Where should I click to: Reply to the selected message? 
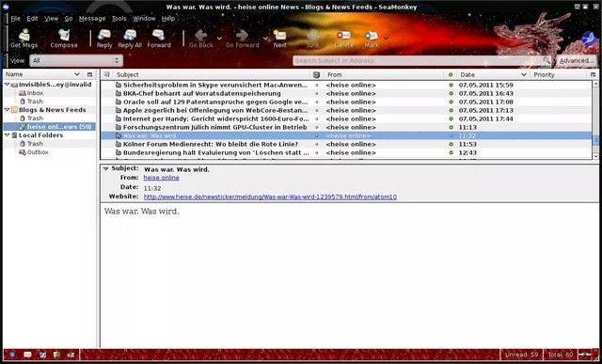tap(104, 39)
